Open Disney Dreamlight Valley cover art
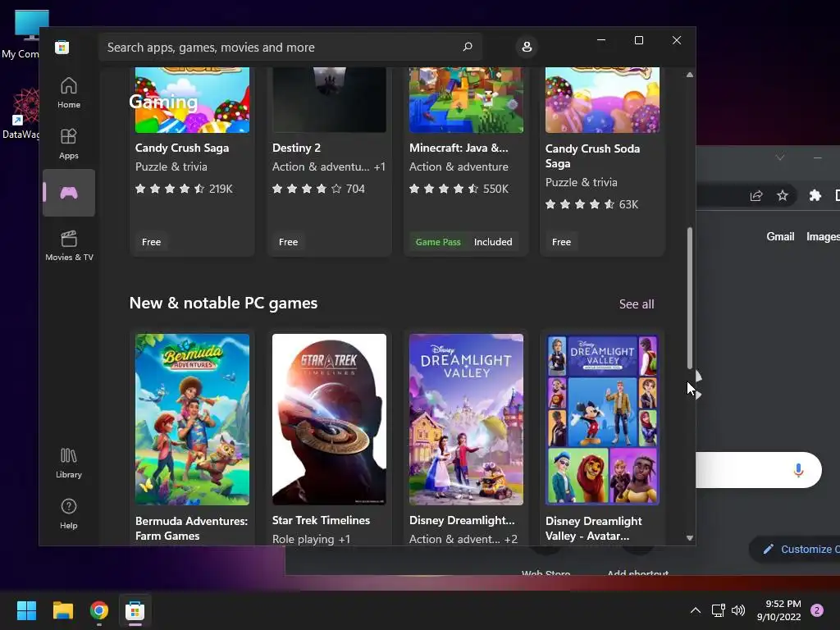This screenshot has height=630, width=840. pos(466,419)
